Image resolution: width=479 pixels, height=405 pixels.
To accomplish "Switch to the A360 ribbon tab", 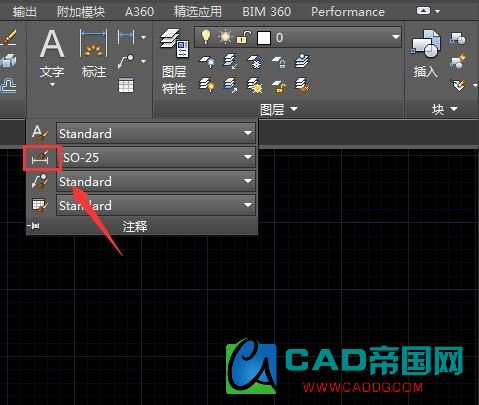I will [x=139, y=12].
